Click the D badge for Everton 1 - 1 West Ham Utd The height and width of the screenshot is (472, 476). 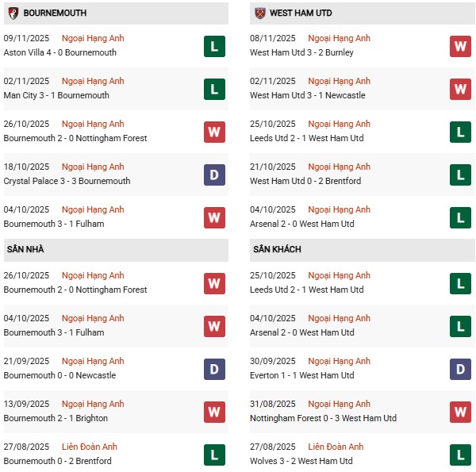(460, 369)
